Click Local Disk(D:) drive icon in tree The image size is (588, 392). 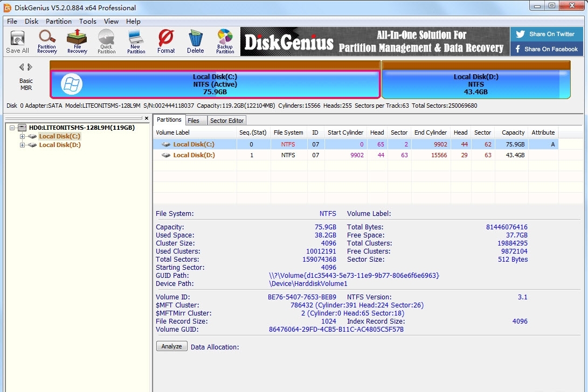pyautogui.click(x=32, y=145)
